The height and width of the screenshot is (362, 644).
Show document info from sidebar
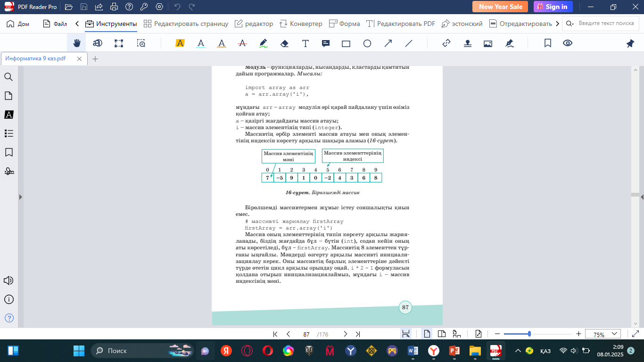tap(8, 299)
